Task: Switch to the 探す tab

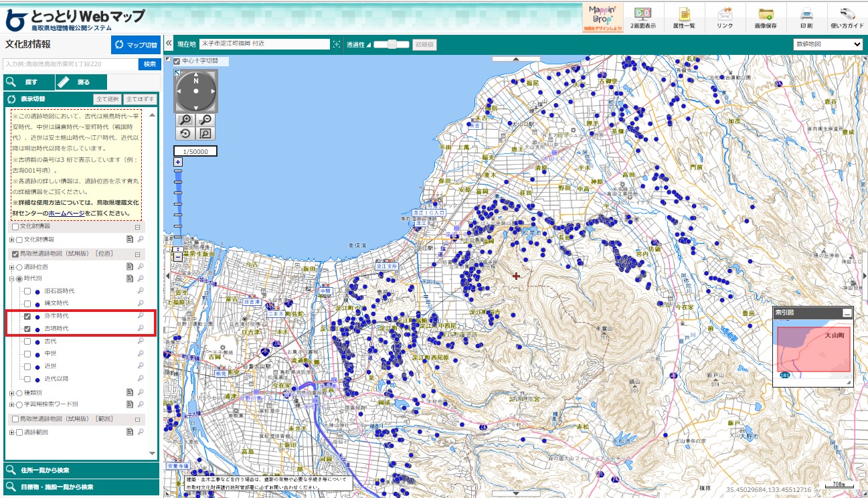Action: pos(27,82)
